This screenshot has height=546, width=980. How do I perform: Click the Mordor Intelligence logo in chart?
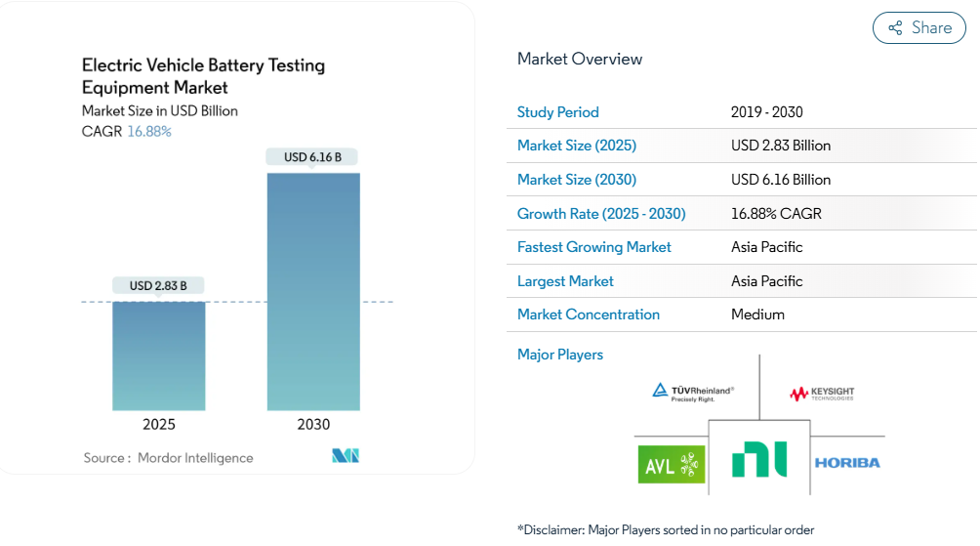(346, 456)
